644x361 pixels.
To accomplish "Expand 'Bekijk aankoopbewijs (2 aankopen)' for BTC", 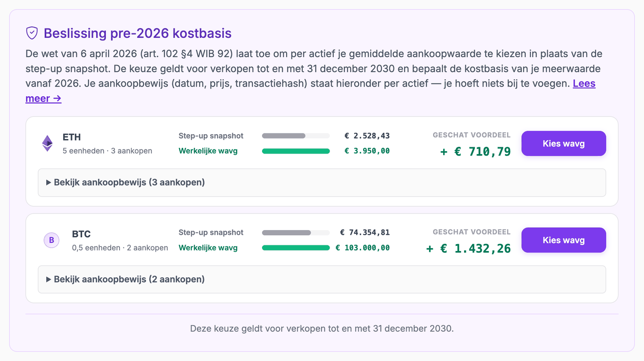I will 322,279.
